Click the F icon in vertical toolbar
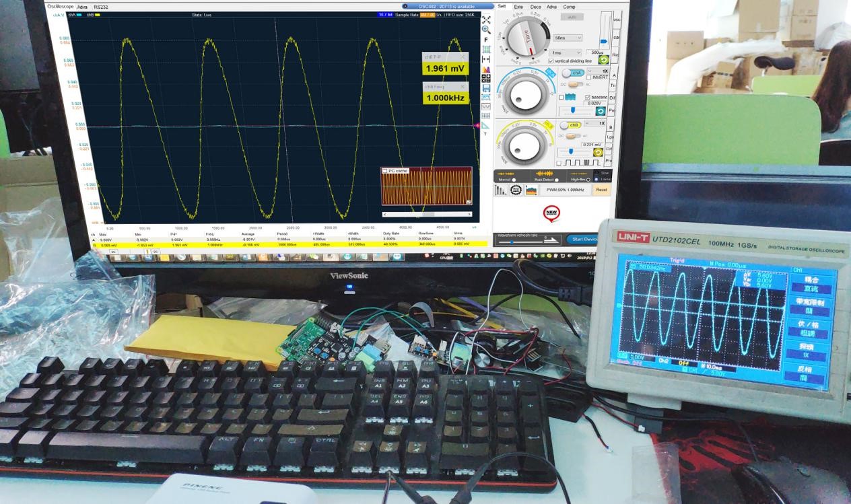The image size is (851, 504). (486, 39)
